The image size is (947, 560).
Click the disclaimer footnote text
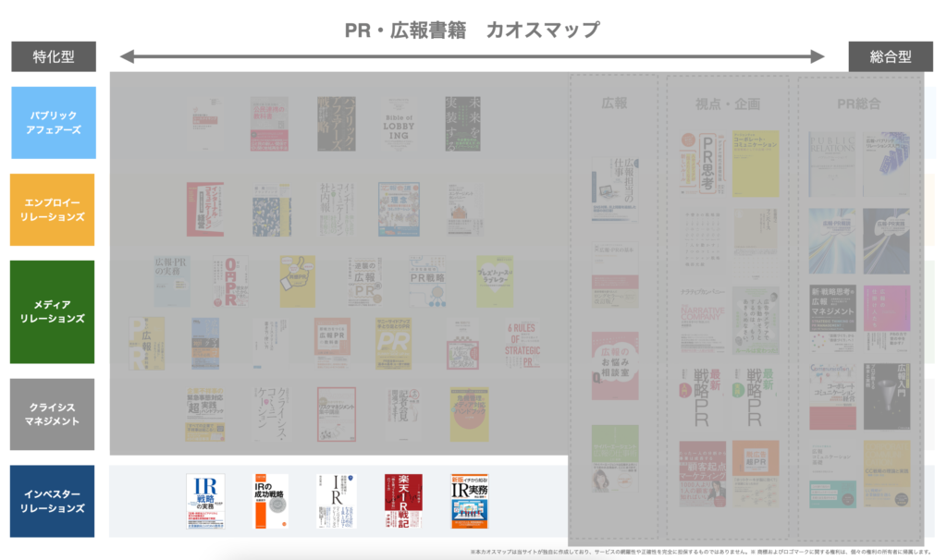[701, 552]
